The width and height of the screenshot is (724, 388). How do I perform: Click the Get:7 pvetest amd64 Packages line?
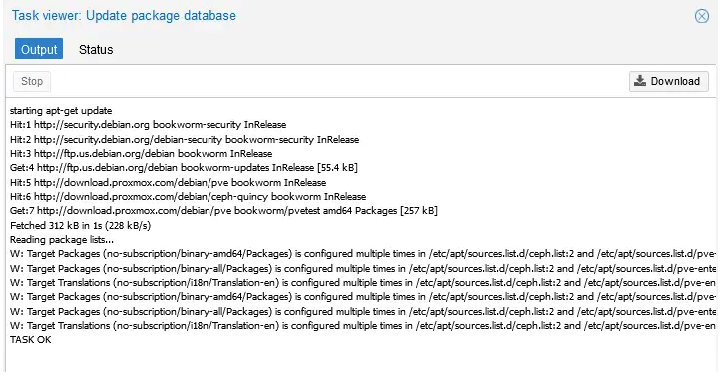(224, 211)
